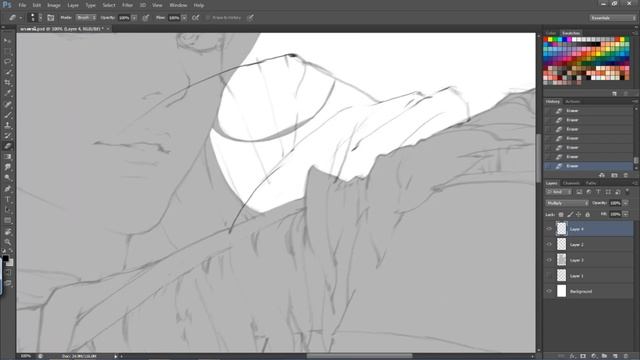Open the brush preset picker

pyautogui.click(x=35, y=18)
